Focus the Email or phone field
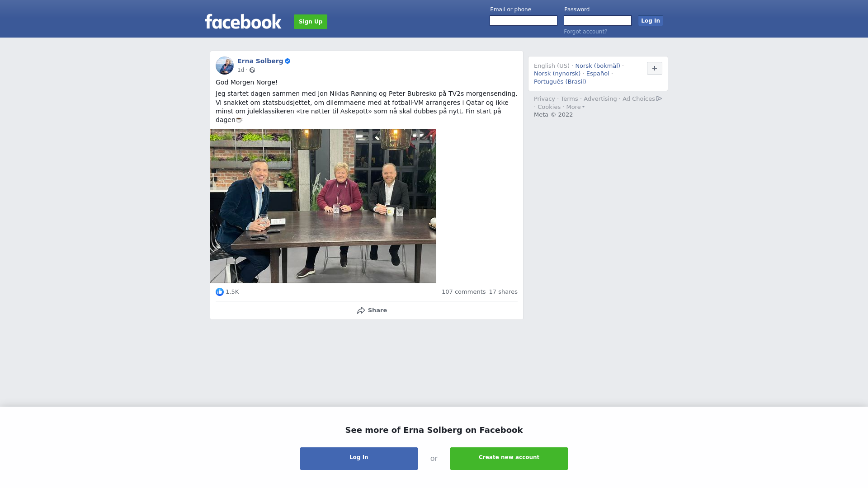This screenshot has height=488, width=868. (x=524, y=21)
